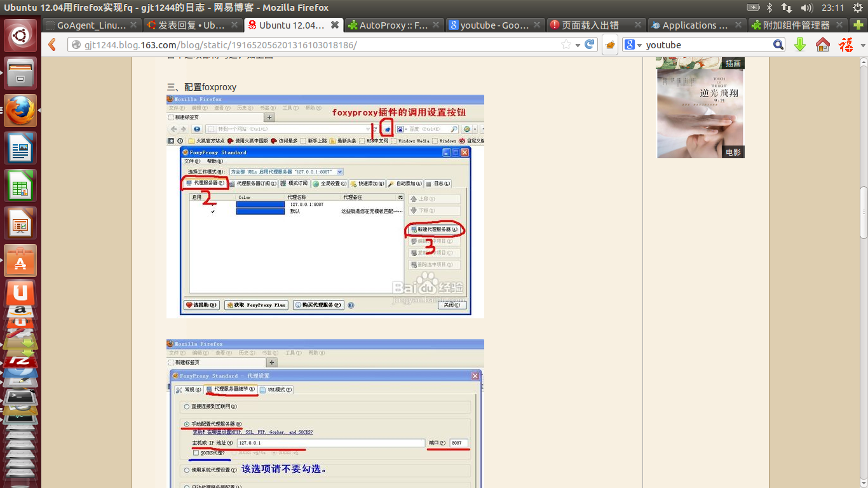The width and height of the screenshot is (868, 488).
Task: Open a new tab with the plus button
Action: (857, 25)
